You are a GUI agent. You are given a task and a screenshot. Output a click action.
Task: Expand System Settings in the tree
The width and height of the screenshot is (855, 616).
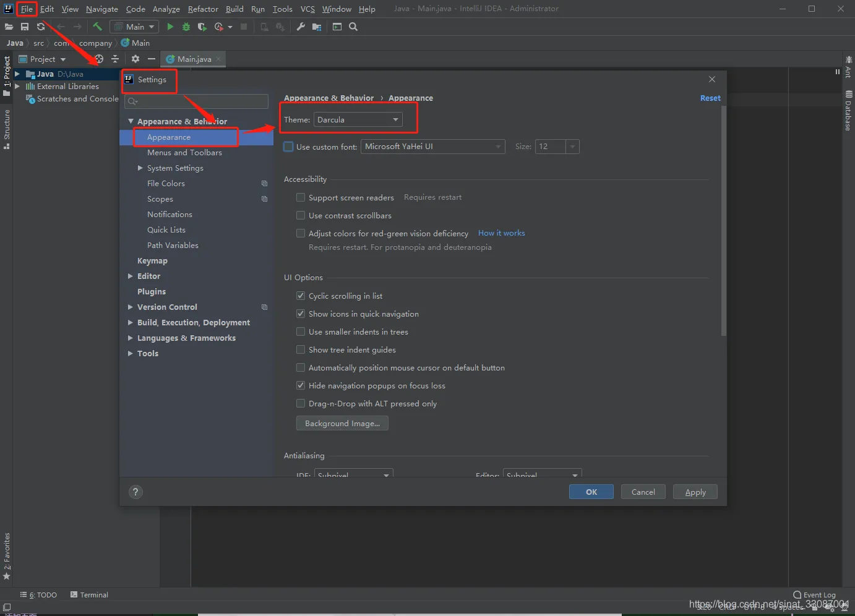point(140,168)
